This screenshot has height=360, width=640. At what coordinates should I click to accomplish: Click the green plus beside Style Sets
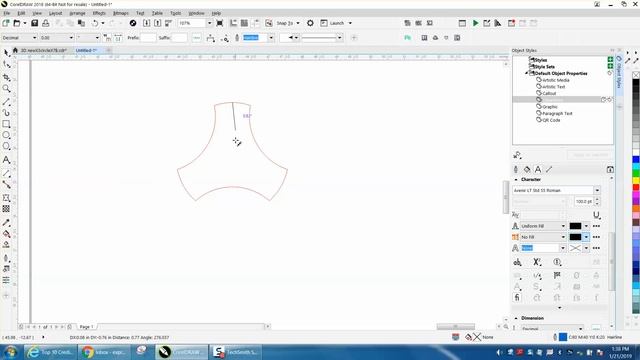(610, 66)
